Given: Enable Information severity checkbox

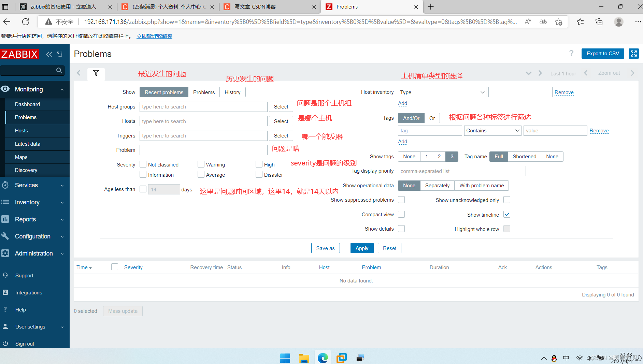Looking at the screenshot, I should (143, 174).
